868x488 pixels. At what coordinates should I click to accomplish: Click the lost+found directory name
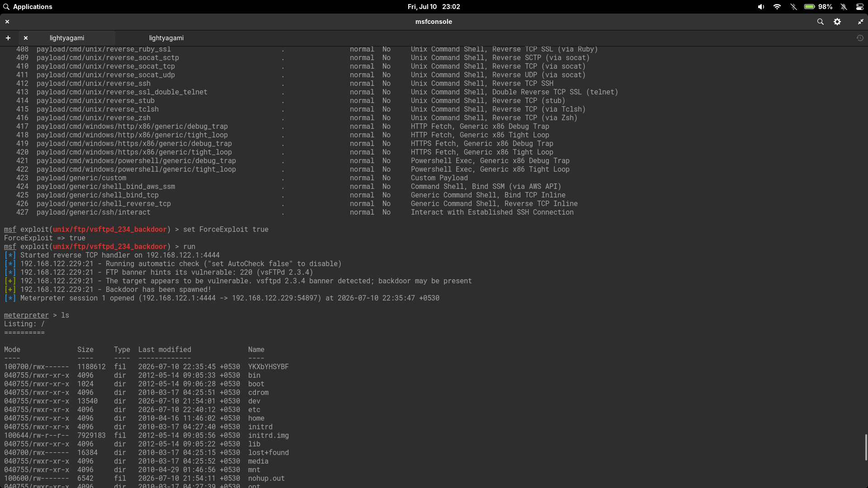coord(268,453)
